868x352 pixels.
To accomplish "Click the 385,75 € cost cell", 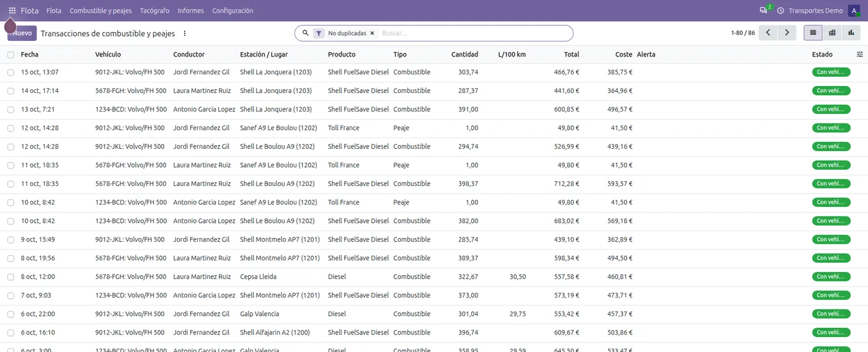I will point(620,73).
